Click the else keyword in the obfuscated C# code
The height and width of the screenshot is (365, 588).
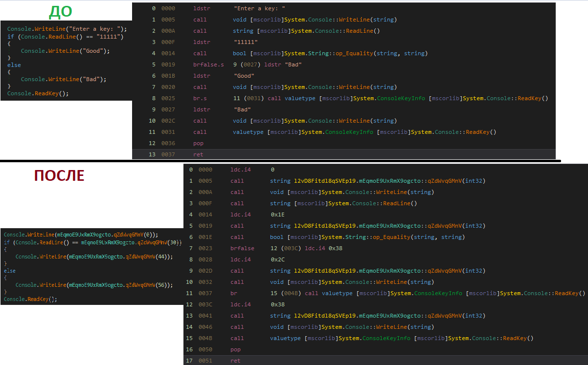pos(10,270)
